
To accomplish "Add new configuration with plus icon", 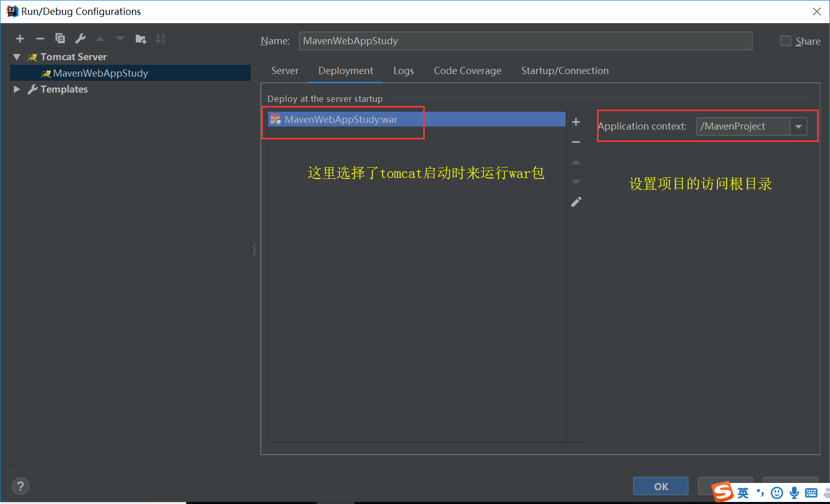I will pyautogui.click(x=20, y=39).
